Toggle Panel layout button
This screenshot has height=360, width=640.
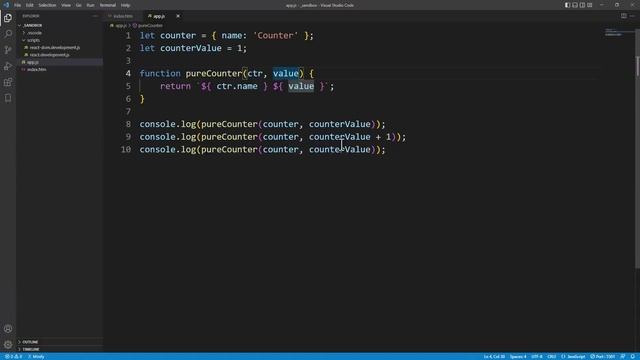(575, 5)
